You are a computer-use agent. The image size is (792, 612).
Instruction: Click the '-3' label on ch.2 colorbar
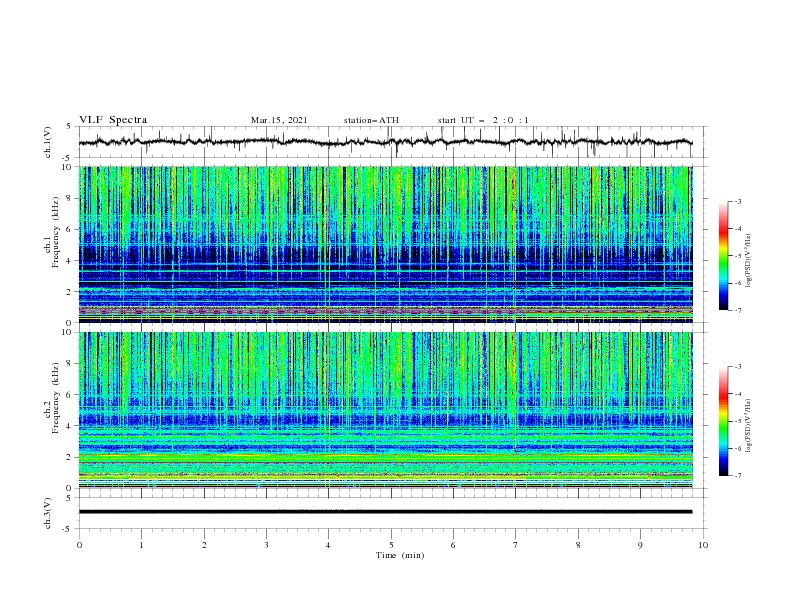tap(738, 367)
